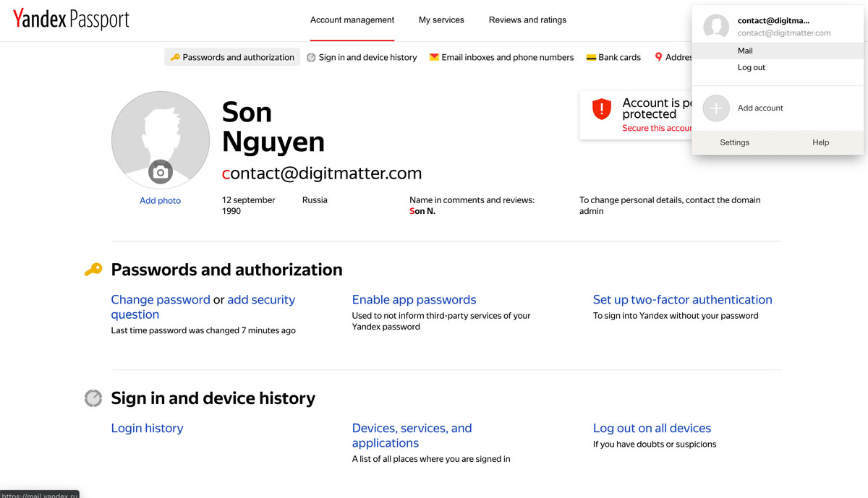This screenshot has width=868, height=498.
Task: Open Reviews and ratings tab
Action: click(527, 20)
